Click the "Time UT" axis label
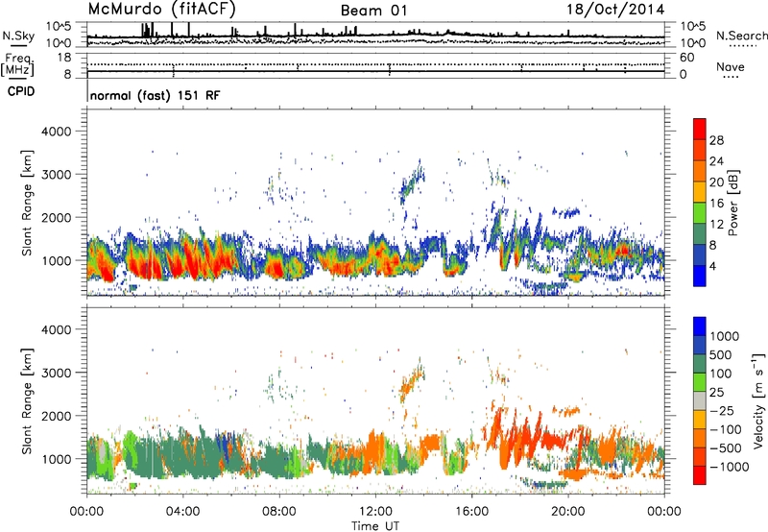Viewport: 768px width, 532px height. click(375, 525)
